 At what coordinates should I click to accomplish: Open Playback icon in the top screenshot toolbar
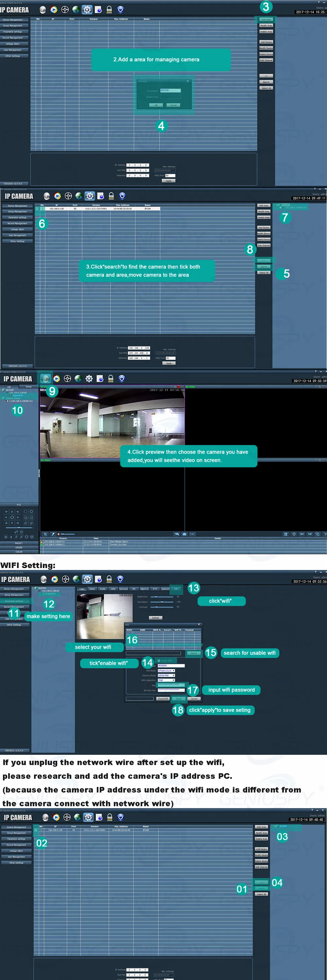pyautogui.click(x=54, y=10)
